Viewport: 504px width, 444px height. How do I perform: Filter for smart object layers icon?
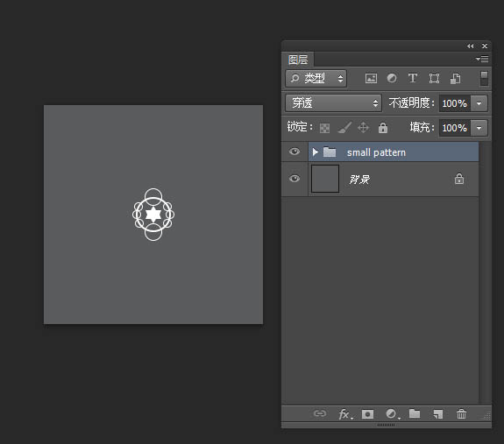455,78
